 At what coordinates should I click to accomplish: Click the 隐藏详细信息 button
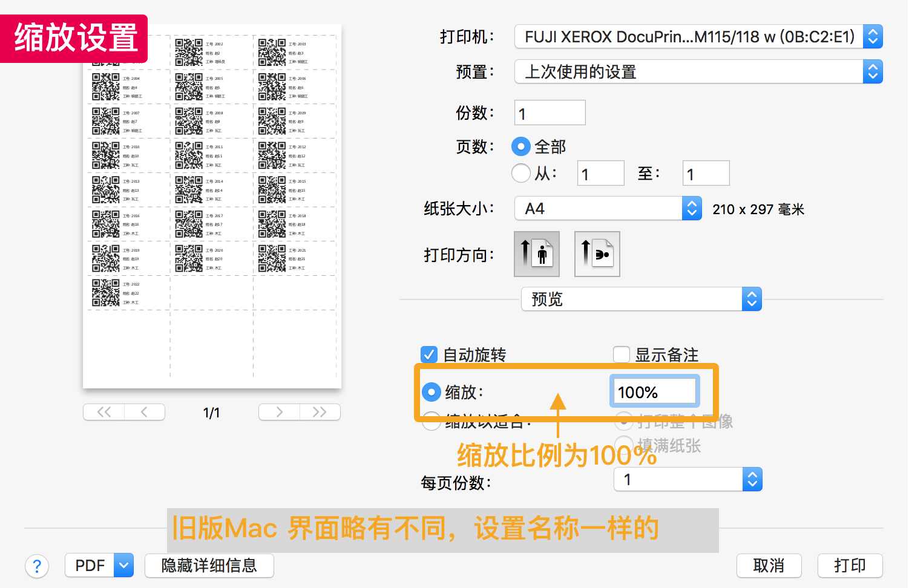[x=209, y=566]
